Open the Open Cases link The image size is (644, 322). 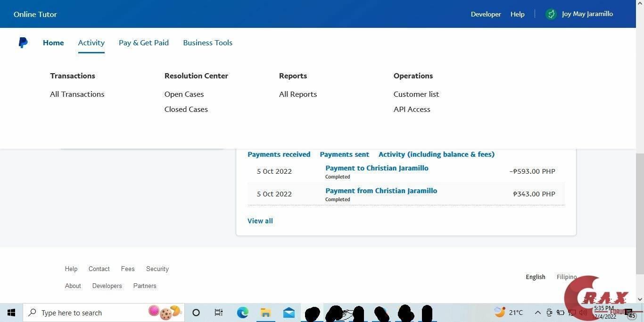[x=184, y=94]
